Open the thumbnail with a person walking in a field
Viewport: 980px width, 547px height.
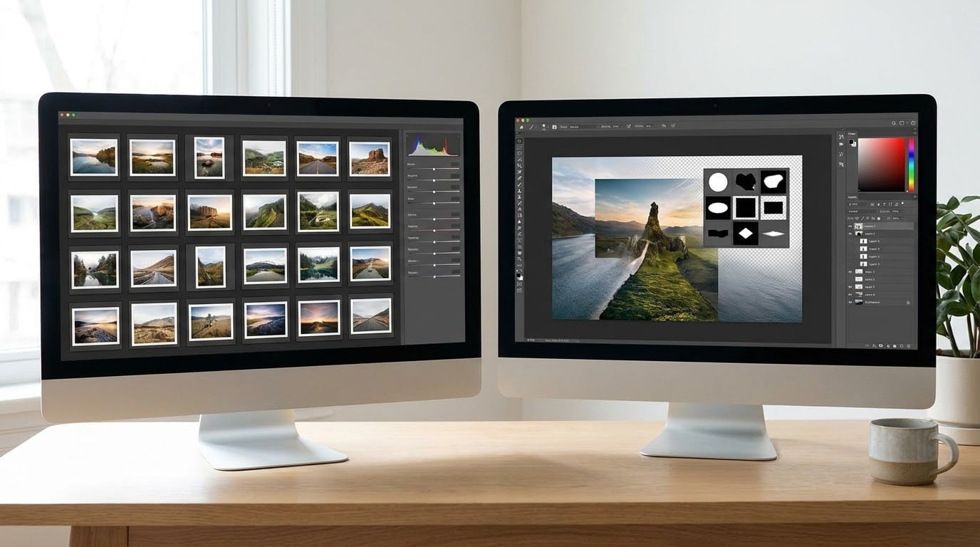coord(210,321)
